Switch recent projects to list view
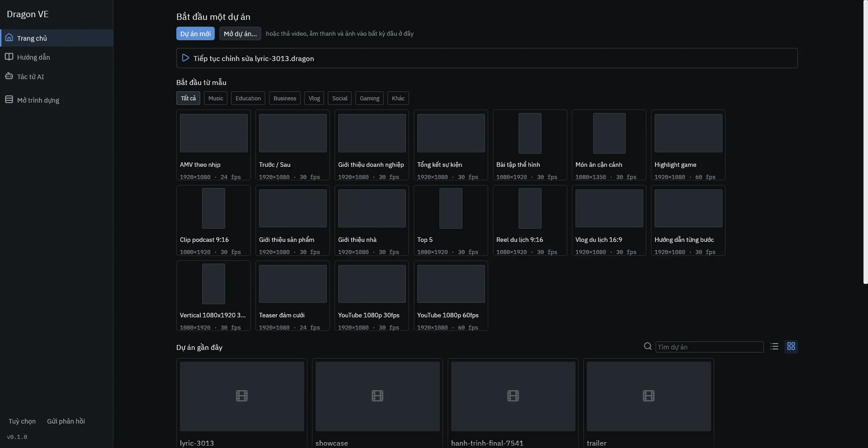This screenshot has width=868, height=448. pos(774,346)
